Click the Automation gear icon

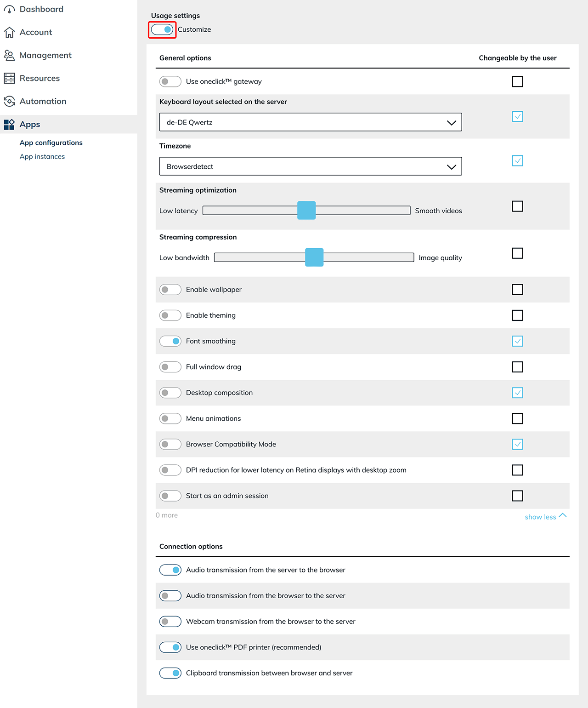pos(9,101)
